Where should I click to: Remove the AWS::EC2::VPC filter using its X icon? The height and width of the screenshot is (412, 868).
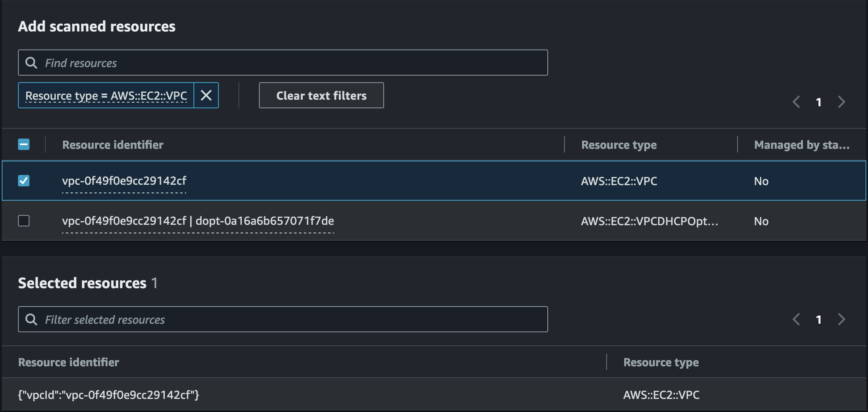coord(206,95)
